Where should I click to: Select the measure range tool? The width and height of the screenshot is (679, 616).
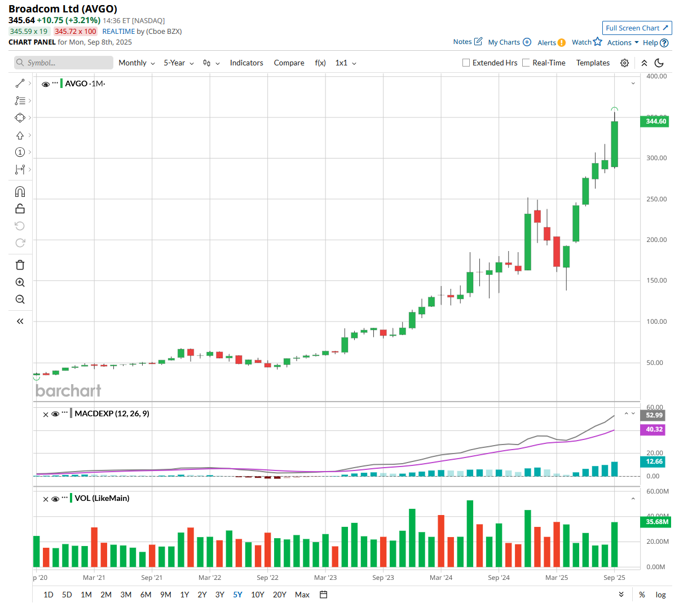tap(20, 169)
